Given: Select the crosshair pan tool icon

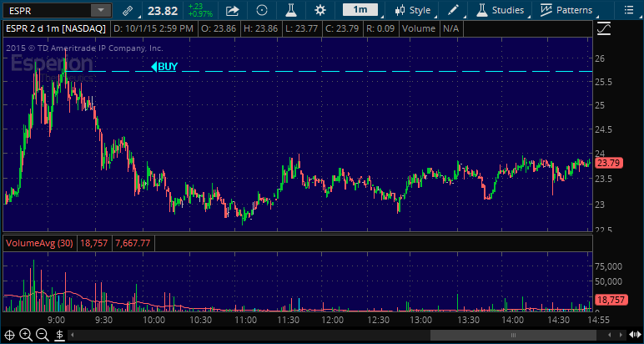Looking at the screenshot, I should pyautogui.click(x=9, y=335).
